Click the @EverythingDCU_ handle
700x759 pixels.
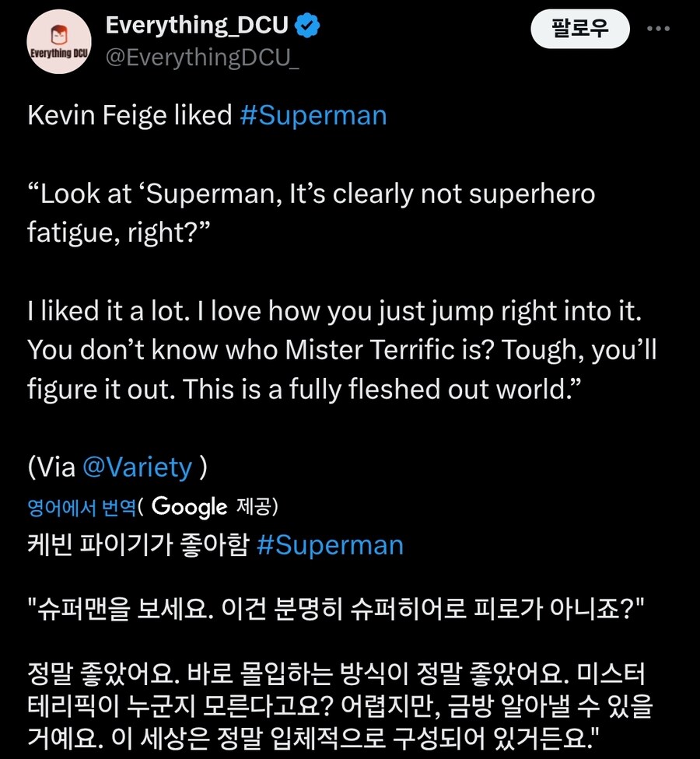click(201, 59)
